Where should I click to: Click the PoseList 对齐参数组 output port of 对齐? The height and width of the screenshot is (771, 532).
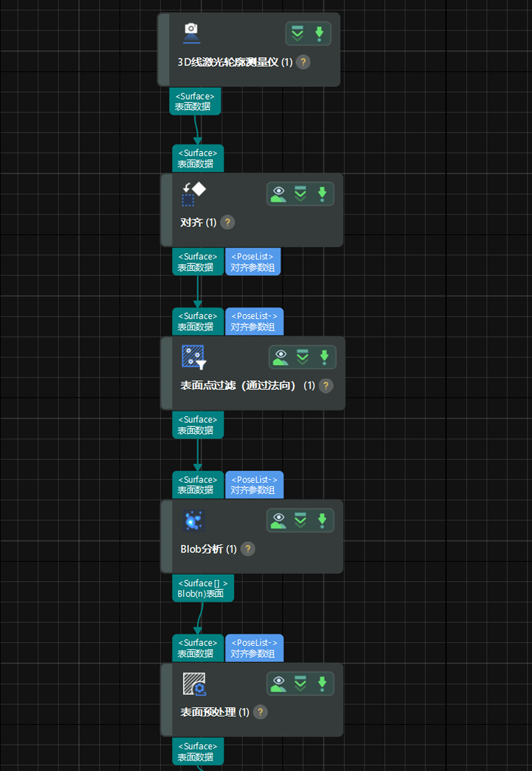pyautogui.click(x=253, y=262)
